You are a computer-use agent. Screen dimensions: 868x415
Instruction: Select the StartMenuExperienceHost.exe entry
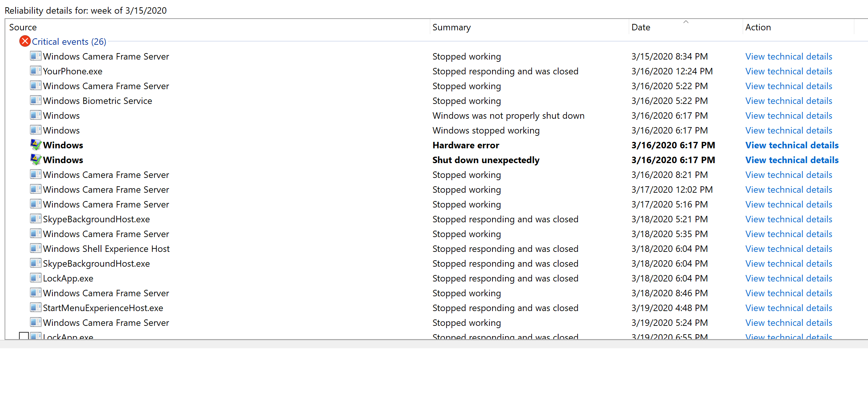click(103, 308)
